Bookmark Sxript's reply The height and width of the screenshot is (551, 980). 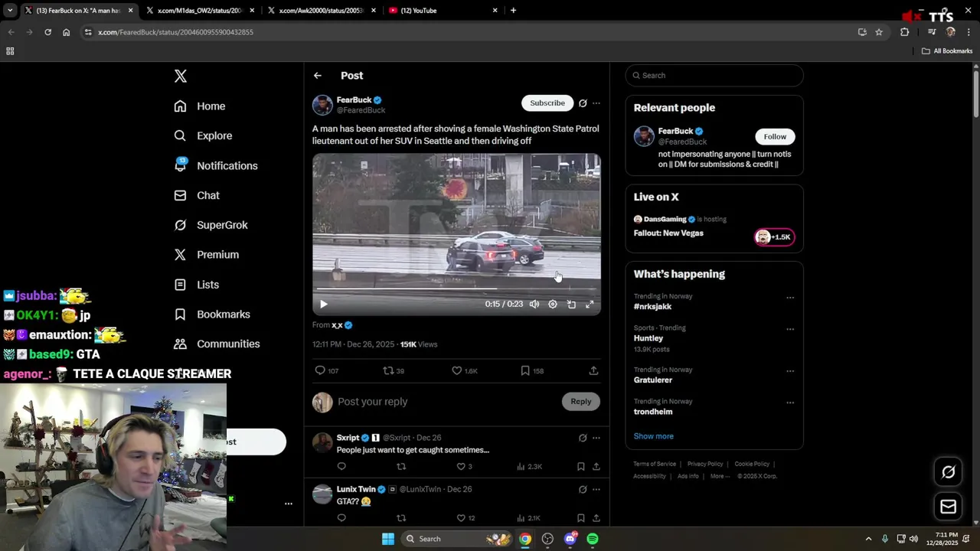[581, 467]
